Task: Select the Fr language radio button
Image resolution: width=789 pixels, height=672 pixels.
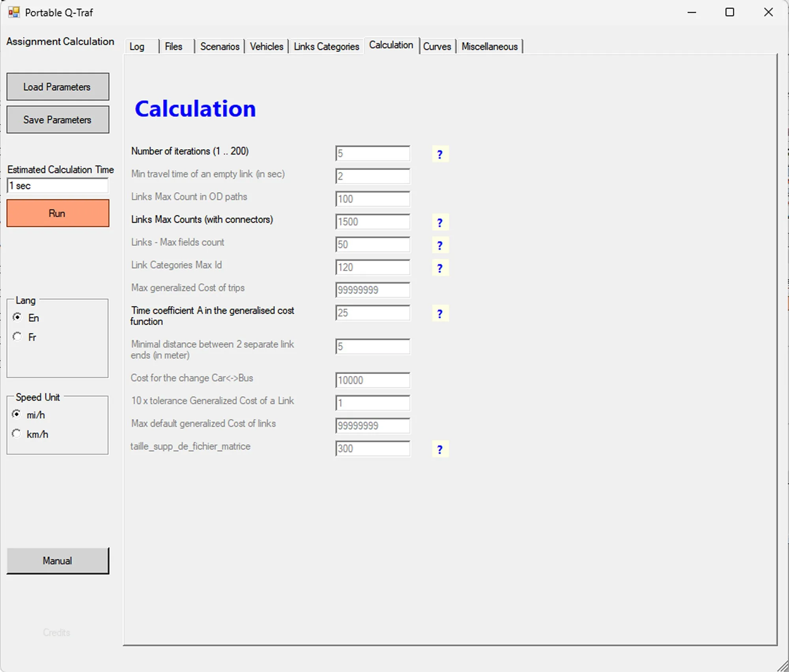Action: (17, 337)
